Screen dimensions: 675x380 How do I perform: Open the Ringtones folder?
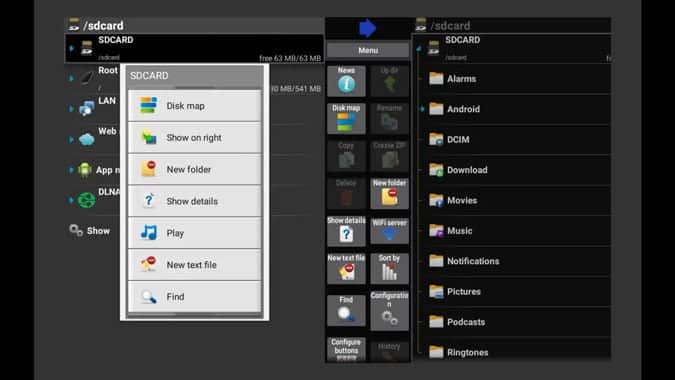(514, 351)
